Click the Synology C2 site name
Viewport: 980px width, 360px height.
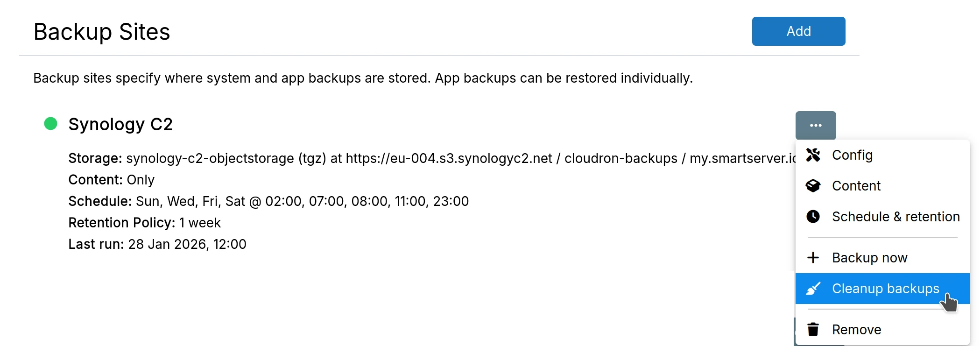click(120, 124)
